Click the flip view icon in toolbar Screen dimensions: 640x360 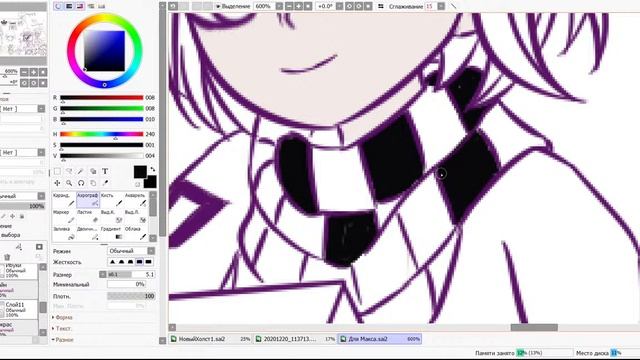(381, 6)
